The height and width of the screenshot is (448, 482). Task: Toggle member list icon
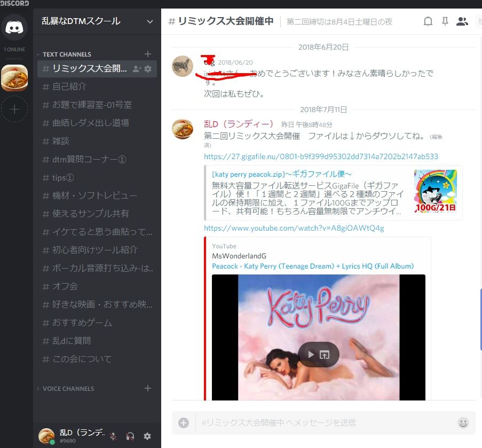[x=462, y=21]
